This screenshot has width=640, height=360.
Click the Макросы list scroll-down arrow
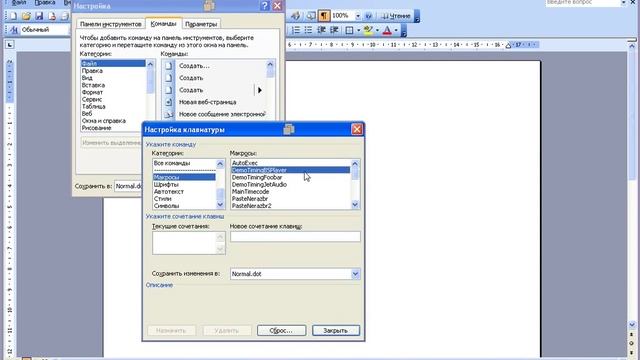(x=355, y=205)
